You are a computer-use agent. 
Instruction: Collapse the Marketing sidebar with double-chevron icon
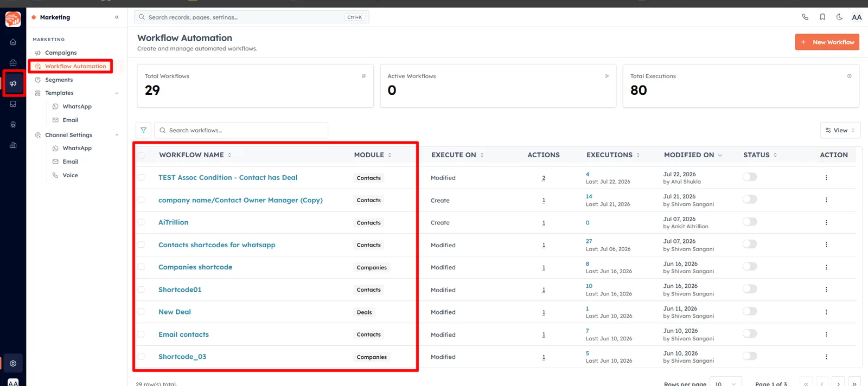point(117,17)
